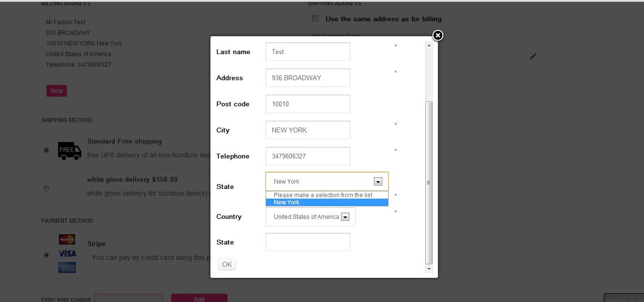This screenshot has width=644, height=302.
Task: Click the American Express card icon
Action: pos(67,267)
